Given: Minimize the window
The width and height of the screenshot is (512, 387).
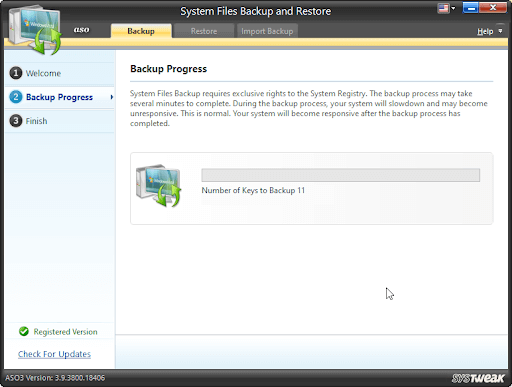Looking at the screenshot, I should [471, 8].
